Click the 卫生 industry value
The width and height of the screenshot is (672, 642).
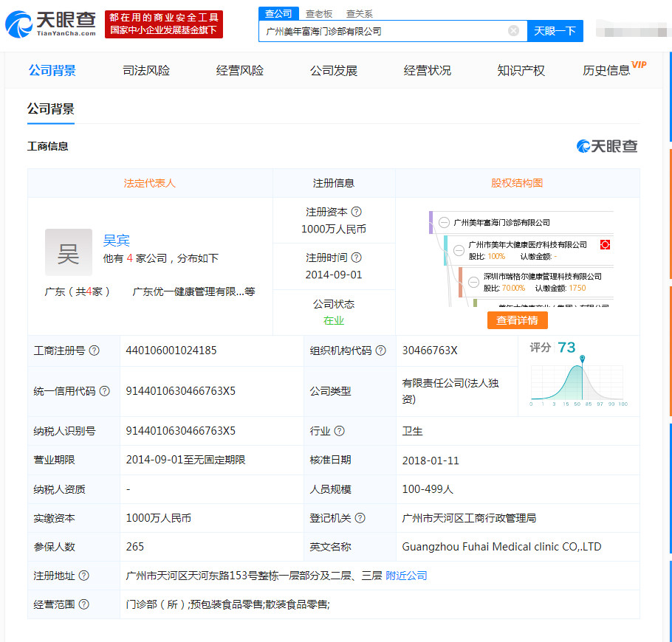point(412,431)
